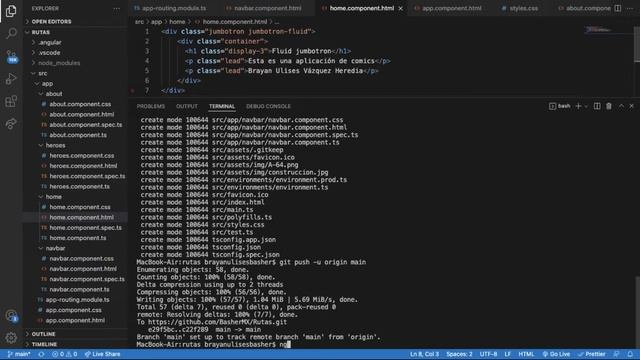
Task: Open navbar.component.spec.ts file
Action: pos(76,279)
